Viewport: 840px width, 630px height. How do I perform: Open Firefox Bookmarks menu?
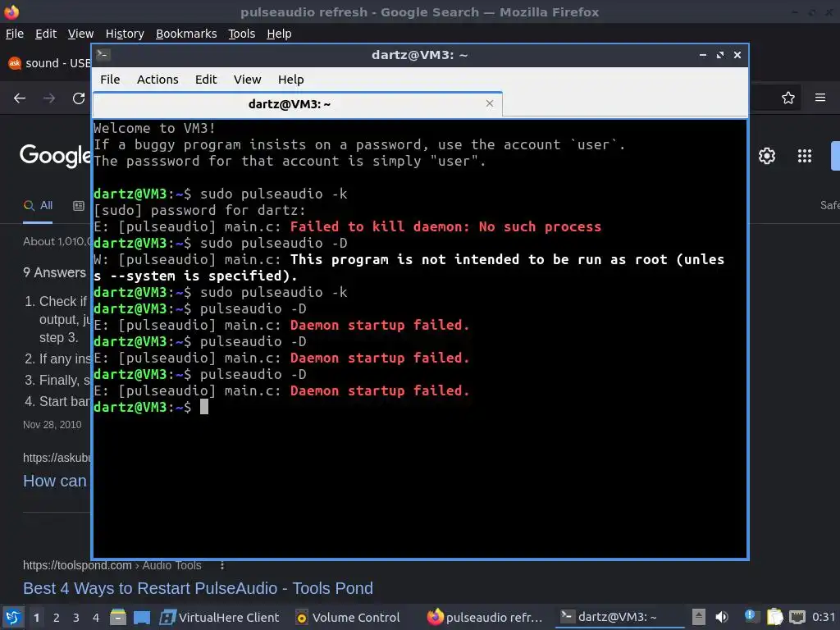[x=186, y=34]
